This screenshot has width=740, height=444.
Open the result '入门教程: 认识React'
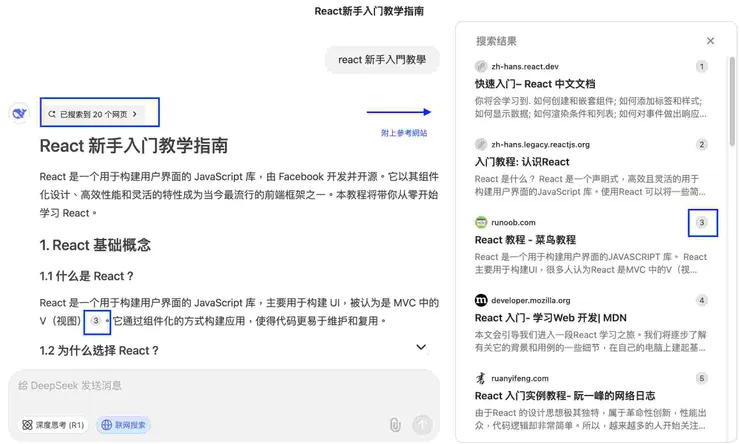pyautogui.click(x=522, y=162)
